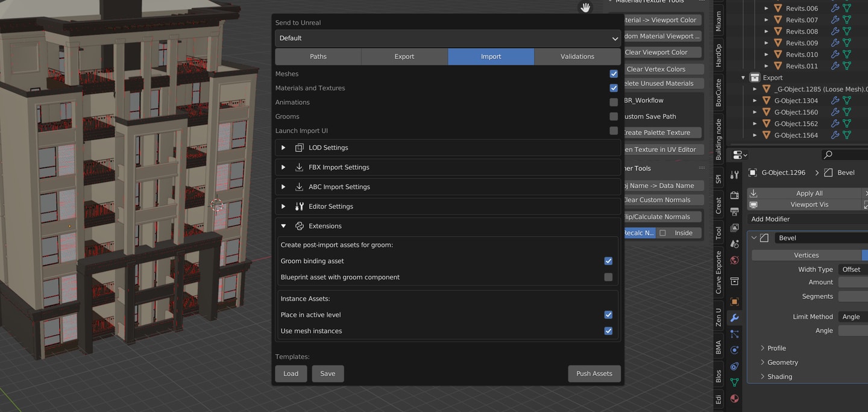Screen dimensions: 868x412
Task: Open the Default settings template dropdown
Action: click(448, 38)
